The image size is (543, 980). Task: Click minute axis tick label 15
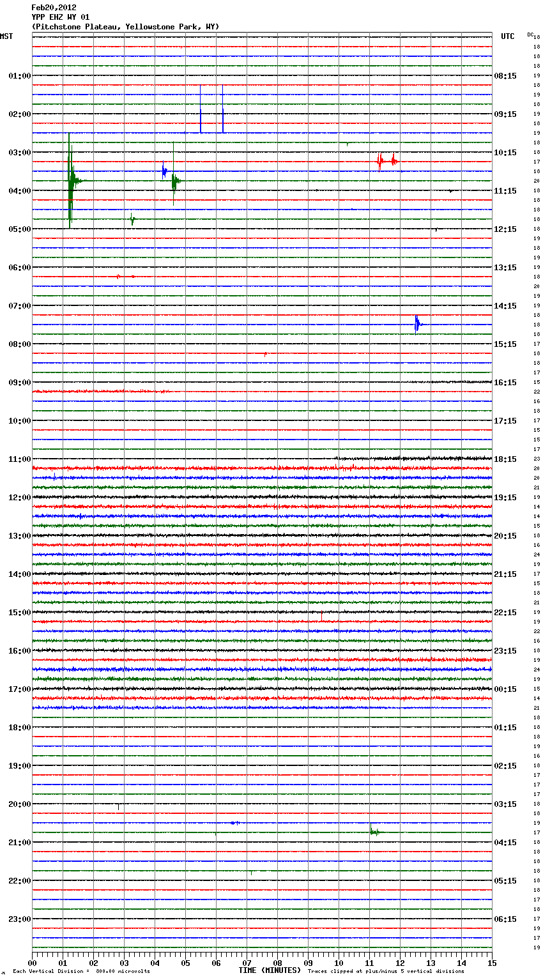coord(492,963)
